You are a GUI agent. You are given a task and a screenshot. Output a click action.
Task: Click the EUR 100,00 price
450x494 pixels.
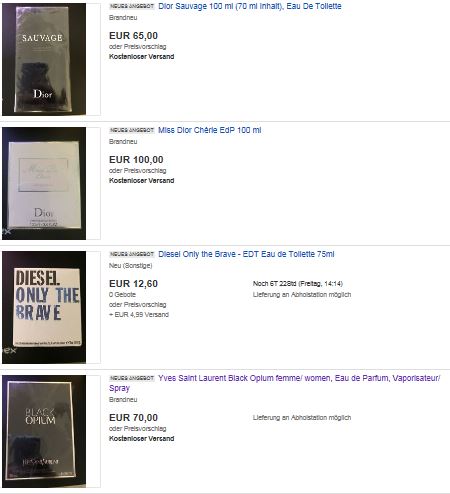coord(136,160)
